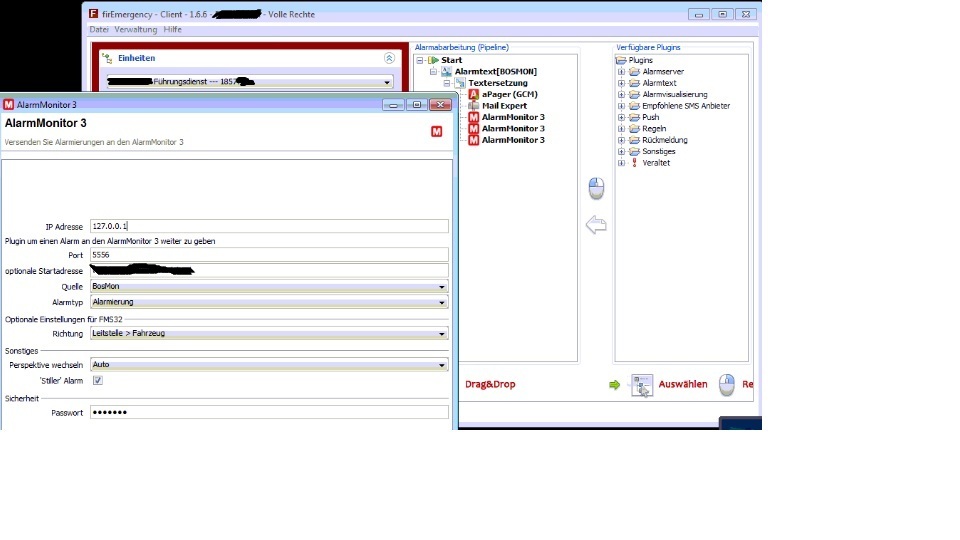Open the Richtung dropdown
This screenshot has width=960, height=540.
(x=269, y=334)
